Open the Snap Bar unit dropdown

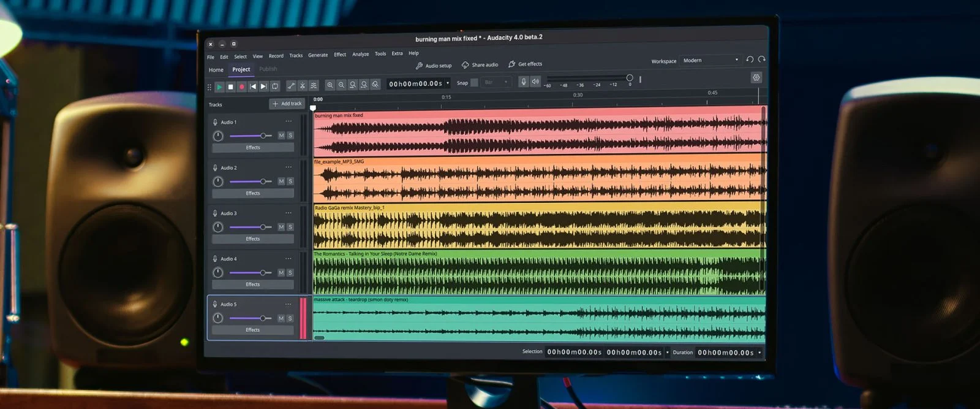[x=496, y=82]
